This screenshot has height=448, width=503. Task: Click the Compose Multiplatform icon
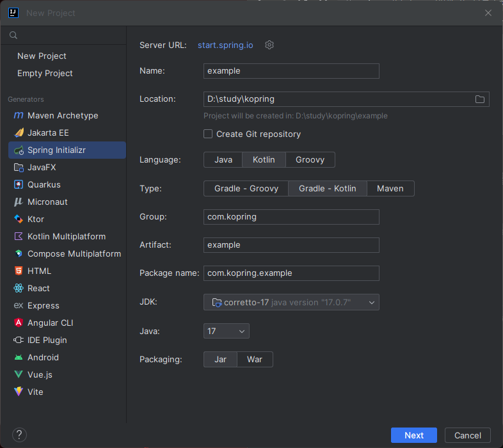(19, 253)
